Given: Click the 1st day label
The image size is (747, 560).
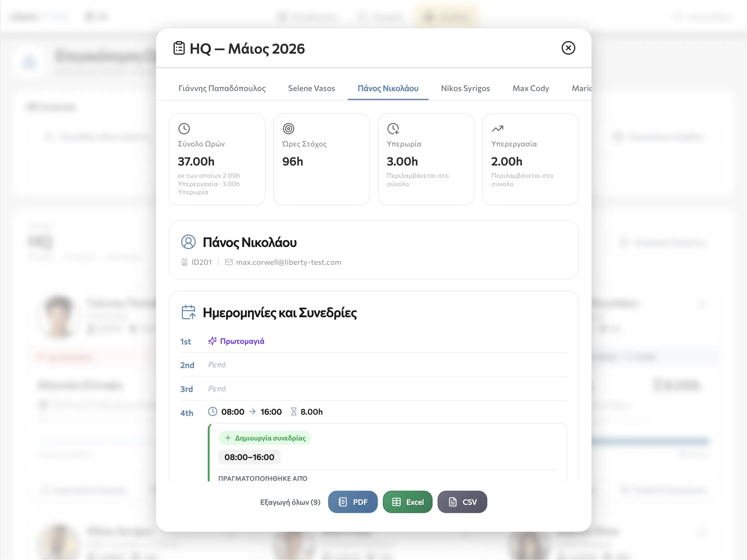Looking at the screenshot, I should pyautogui.click(x=185, y=342).
